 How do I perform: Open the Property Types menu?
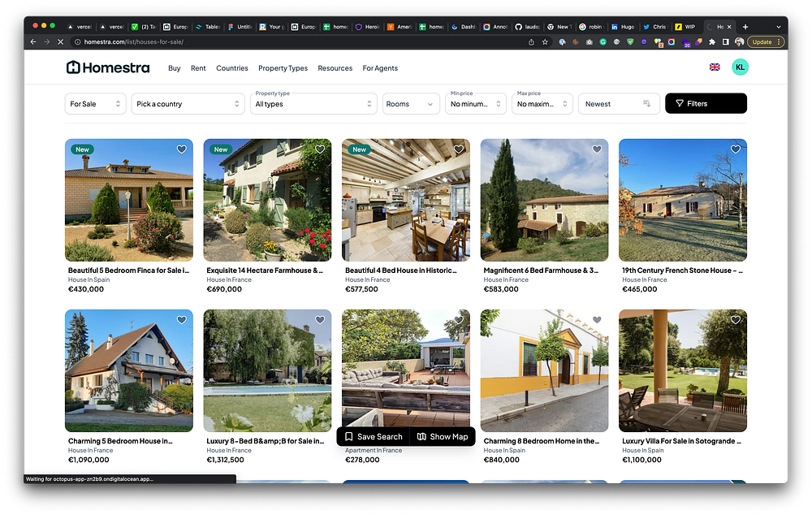coord(283,68)
